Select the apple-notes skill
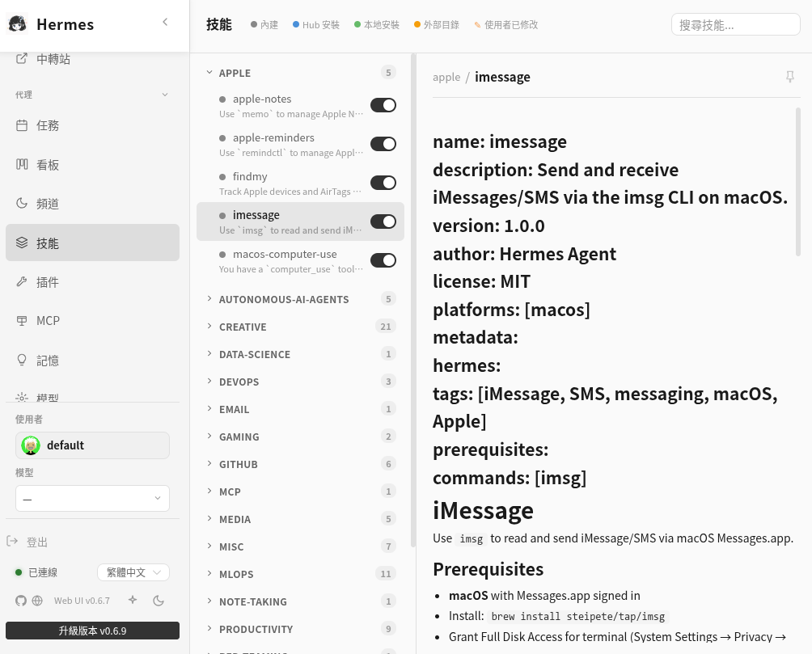Screen dimensions: 812x654 290,106
